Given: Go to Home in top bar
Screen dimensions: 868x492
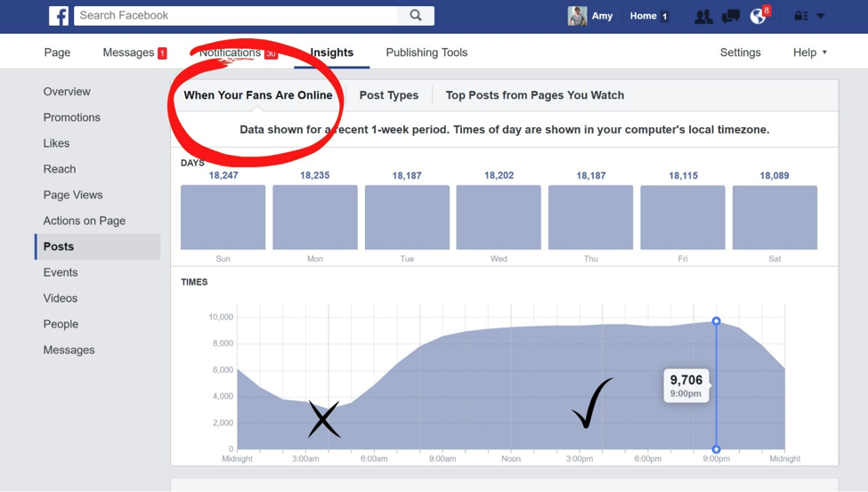Looking at the screenshot, I should [643, 15].
